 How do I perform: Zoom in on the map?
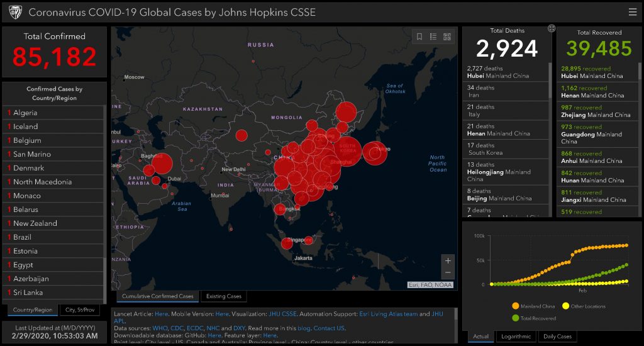click(x=448, y=260)
